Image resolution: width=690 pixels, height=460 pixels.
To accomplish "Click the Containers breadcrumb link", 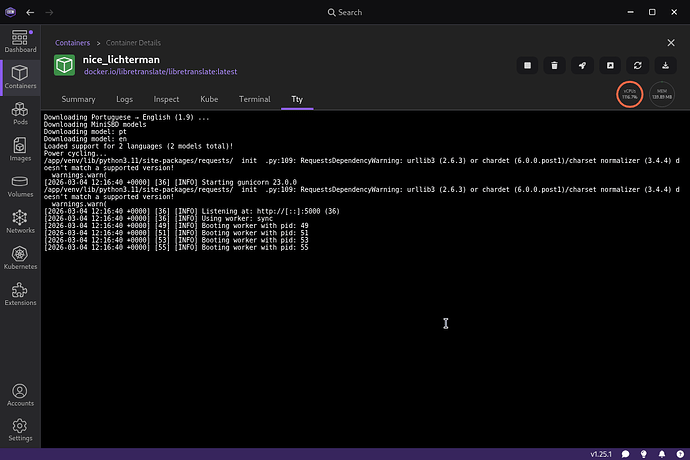I will [x=72, y=43].
